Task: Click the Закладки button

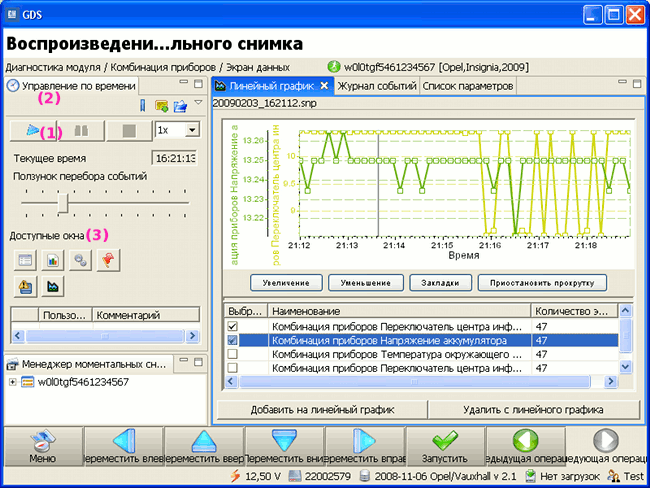Action: [440, 283]
